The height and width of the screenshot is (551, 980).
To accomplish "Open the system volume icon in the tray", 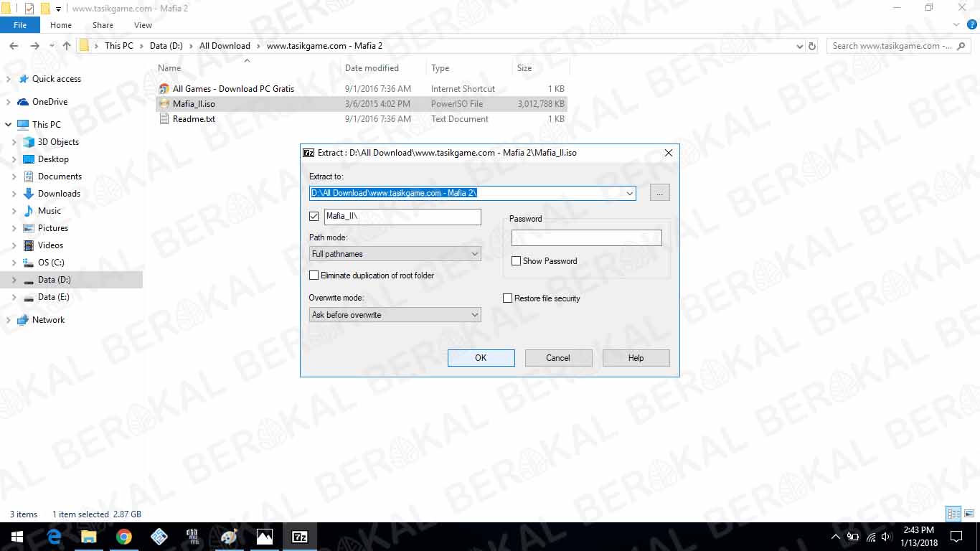I will [x=885, y=536].
